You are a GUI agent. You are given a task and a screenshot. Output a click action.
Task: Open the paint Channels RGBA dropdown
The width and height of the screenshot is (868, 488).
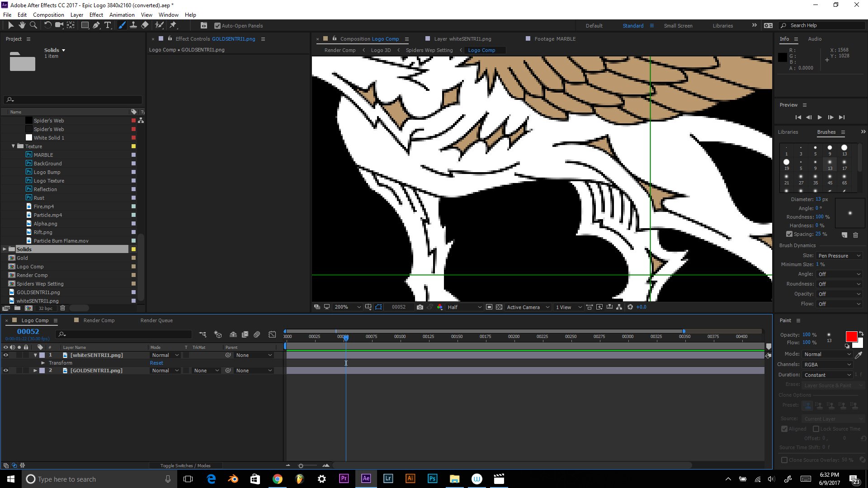827,365
